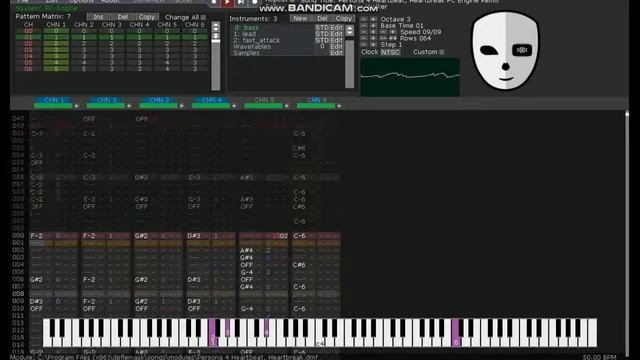Toggle the Custom clock checkbox

(442, 52)
